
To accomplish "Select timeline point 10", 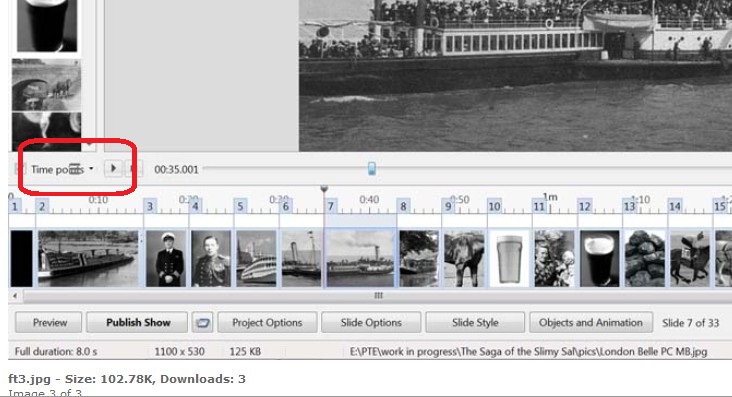I will tap(494, 206).
